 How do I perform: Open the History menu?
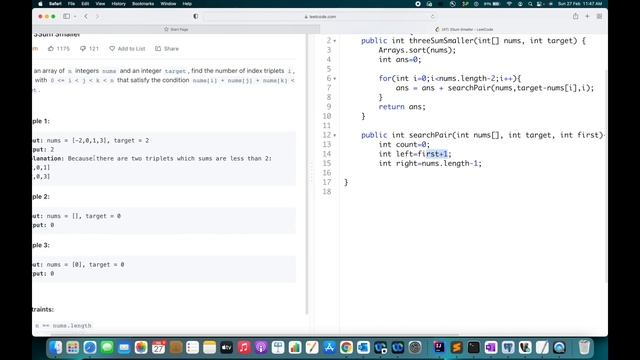(x=118, y=4)
